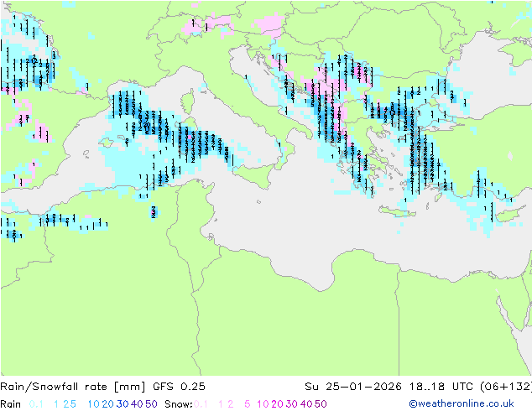Click the '(06+132)' forecast offset text
This screenshot has width=532, height=411.
[x=506, y=387]
